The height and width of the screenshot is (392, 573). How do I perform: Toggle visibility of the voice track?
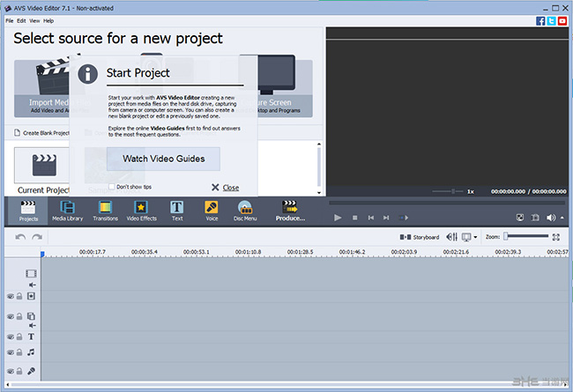pos(11,372)
